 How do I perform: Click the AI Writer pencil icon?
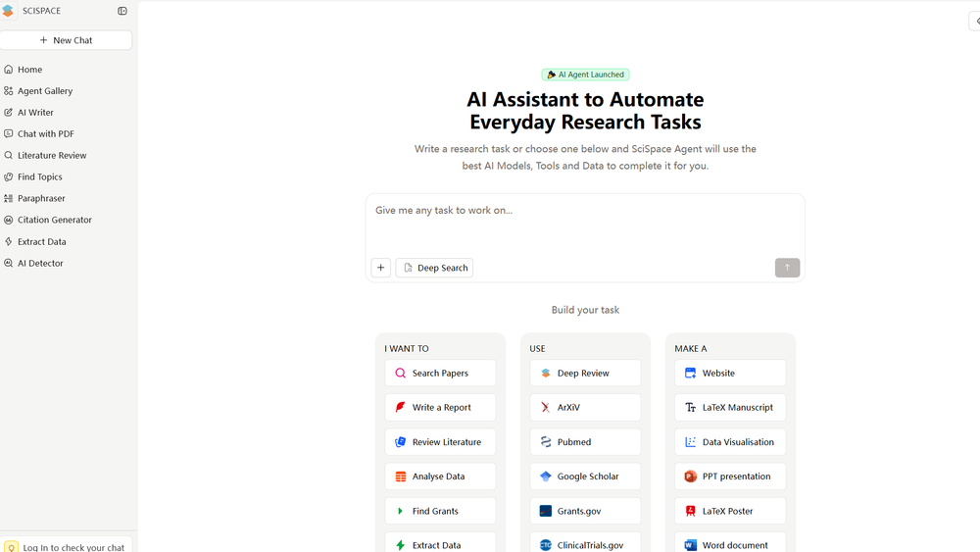[x=8, y=113]
